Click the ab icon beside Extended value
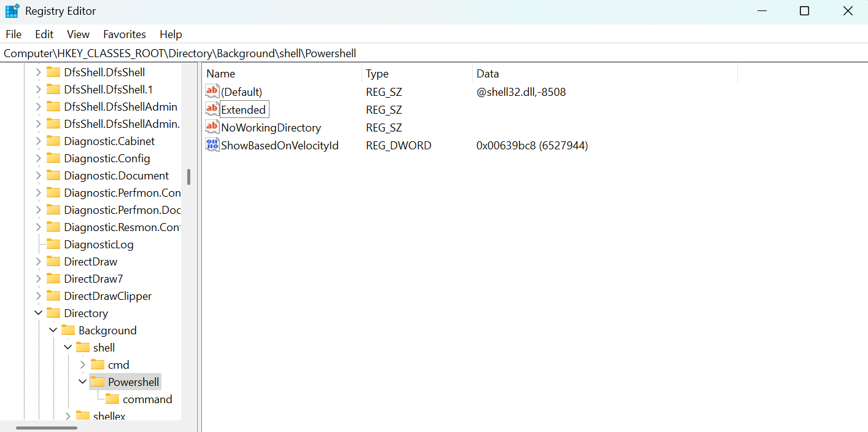 click(212, 109)
